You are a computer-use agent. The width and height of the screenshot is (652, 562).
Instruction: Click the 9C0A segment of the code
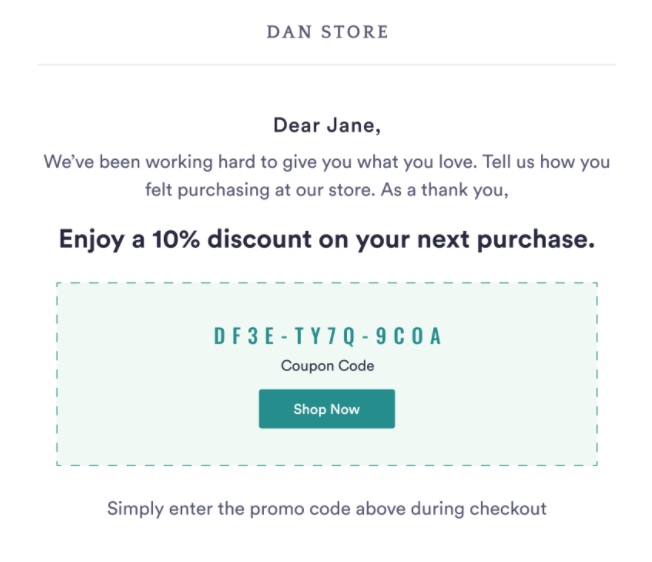pyautogui.click(x=408, y=336)
